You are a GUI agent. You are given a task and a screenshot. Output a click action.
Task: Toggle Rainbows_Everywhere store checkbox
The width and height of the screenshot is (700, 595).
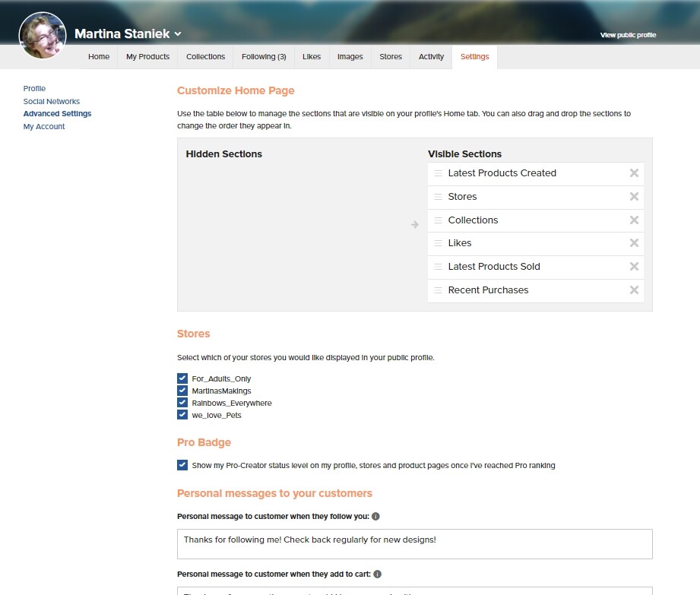[182, 403]
